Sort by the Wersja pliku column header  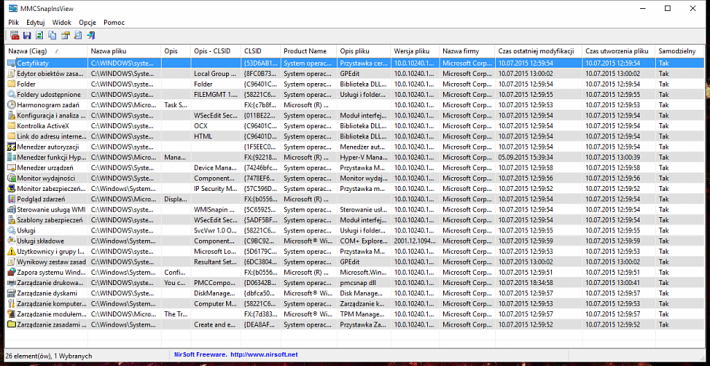coord(415,51)
